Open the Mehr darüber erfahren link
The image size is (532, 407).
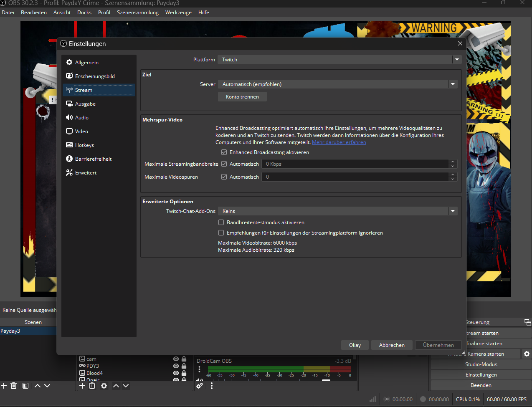(x=339, y=142)
